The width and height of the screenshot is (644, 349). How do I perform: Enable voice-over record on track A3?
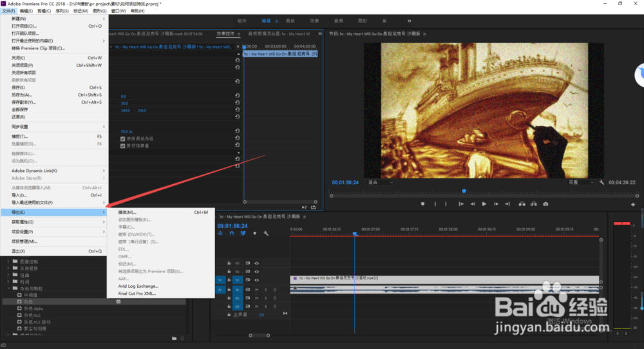tap(275, 307)
